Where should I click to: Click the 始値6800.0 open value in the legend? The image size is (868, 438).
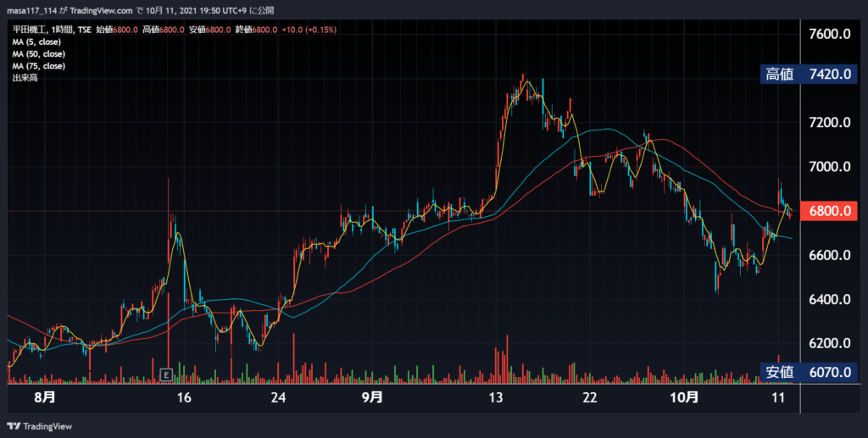click(x=117, y=30)
